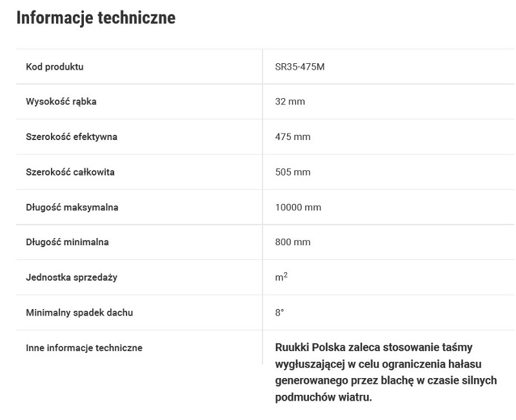Click the m² unit value
516x420 pixels.
click(x=281, y=277)
